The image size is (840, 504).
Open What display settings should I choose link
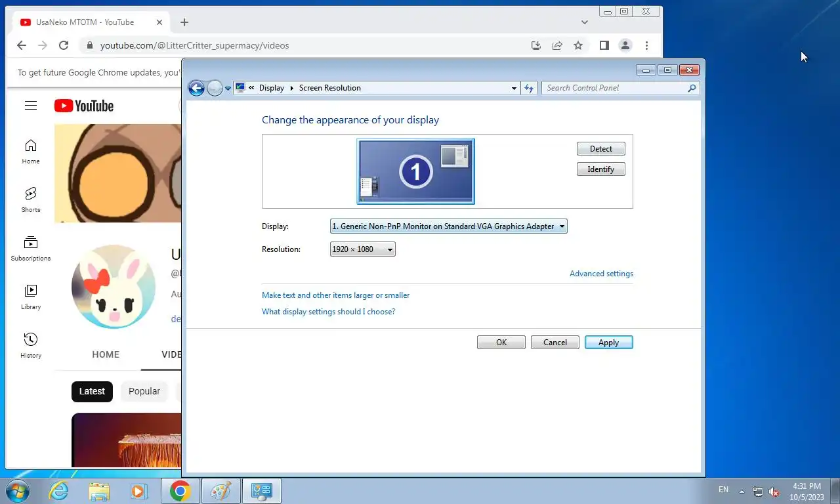tap(328, 312)
